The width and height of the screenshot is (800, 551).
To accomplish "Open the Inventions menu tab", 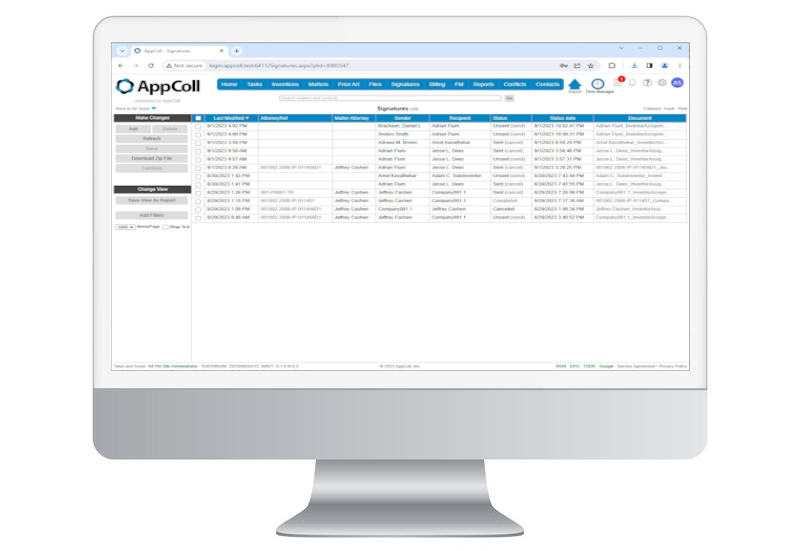I will 285,84.
